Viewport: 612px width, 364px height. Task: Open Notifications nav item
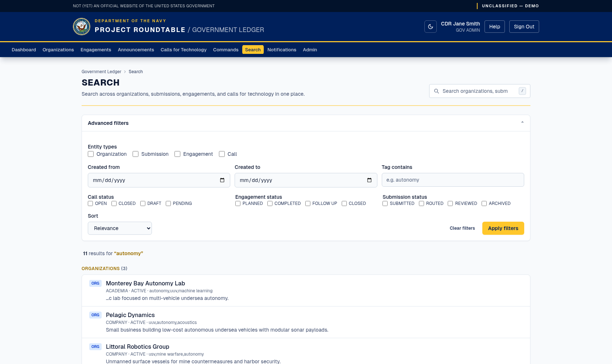[282, 50]
